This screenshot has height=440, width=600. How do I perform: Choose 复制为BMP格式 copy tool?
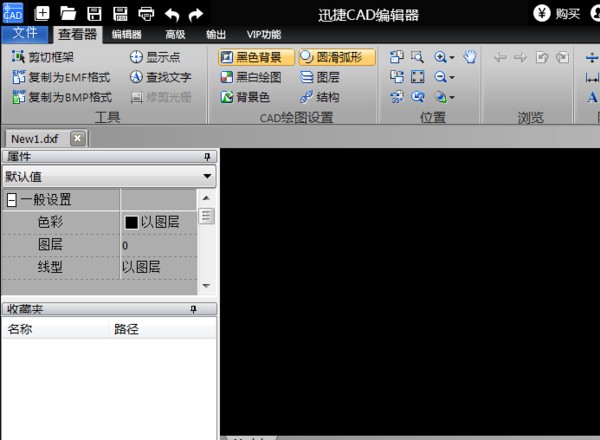coord(62,97)
